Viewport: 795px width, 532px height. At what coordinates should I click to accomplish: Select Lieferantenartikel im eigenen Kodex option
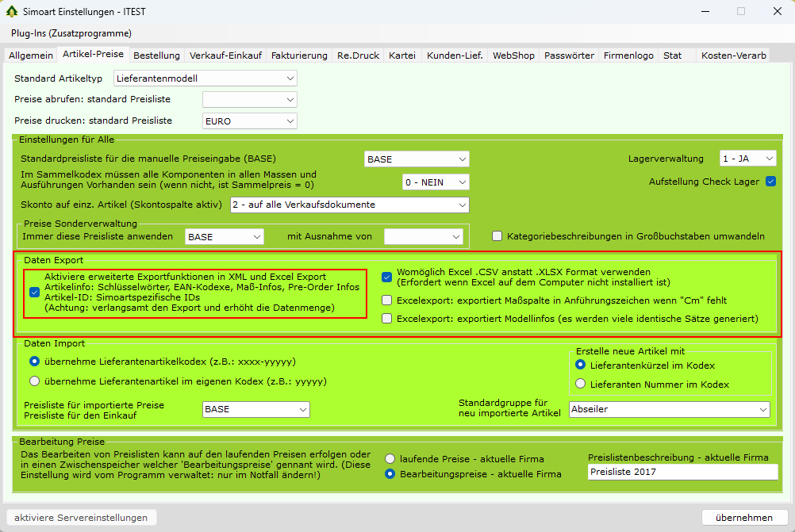pos(34,381)
